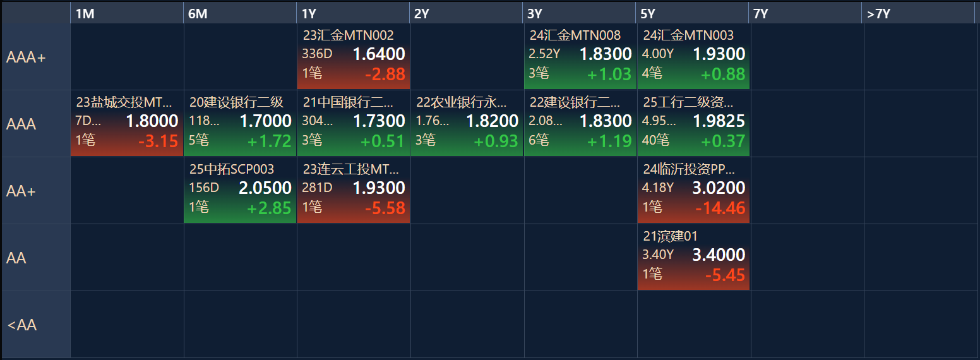Screen dimensions: 980x360
Task: Select the 21滨建01 bond tile
Action: click(693, 258)
